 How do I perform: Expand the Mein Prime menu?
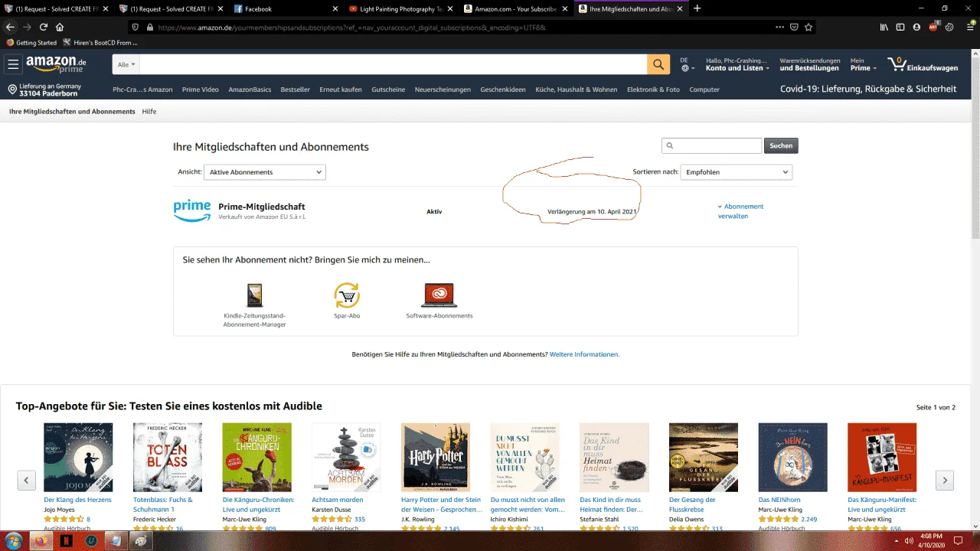click(x=863, y=64)
